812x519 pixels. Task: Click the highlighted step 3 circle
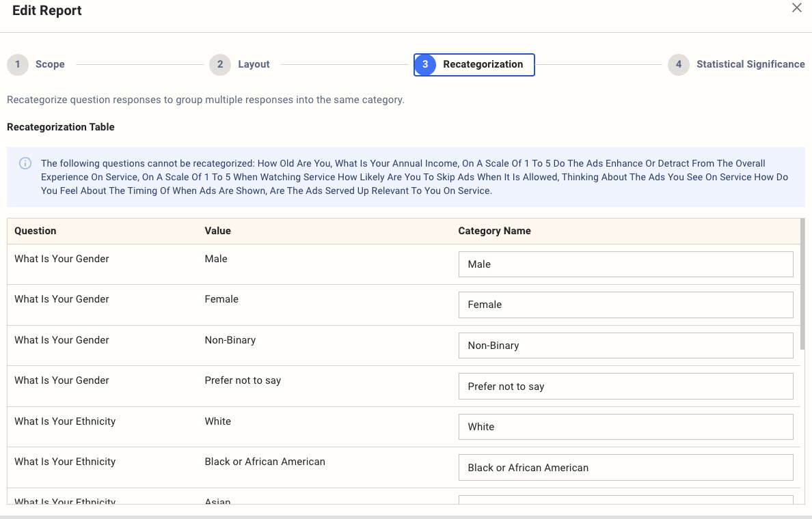coord(425,64)
